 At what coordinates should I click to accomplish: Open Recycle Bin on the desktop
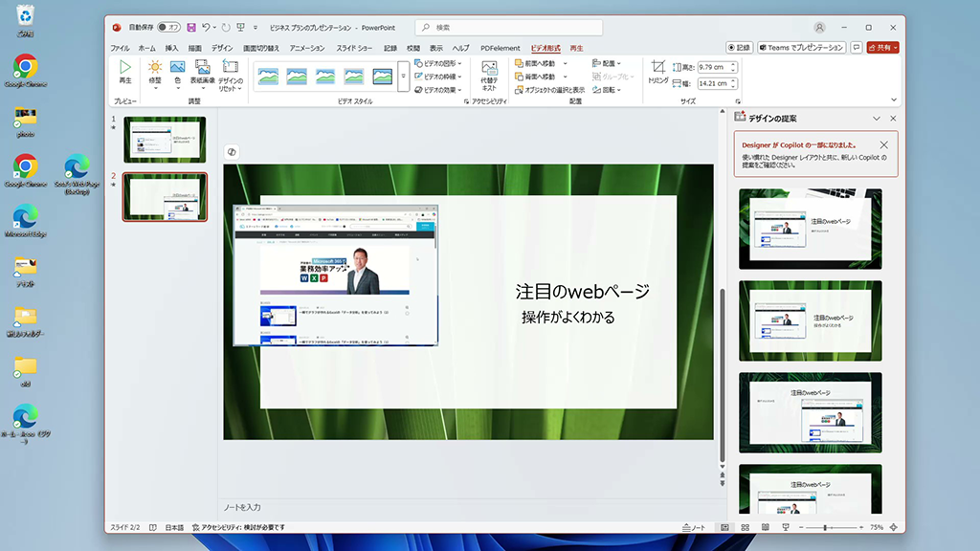tap(25, 21)
